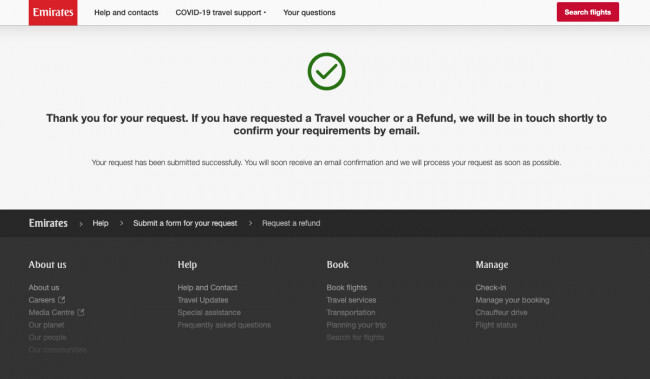
Task: Go to Emirates home in breadcrumb
Action: [x=48, y=223]
